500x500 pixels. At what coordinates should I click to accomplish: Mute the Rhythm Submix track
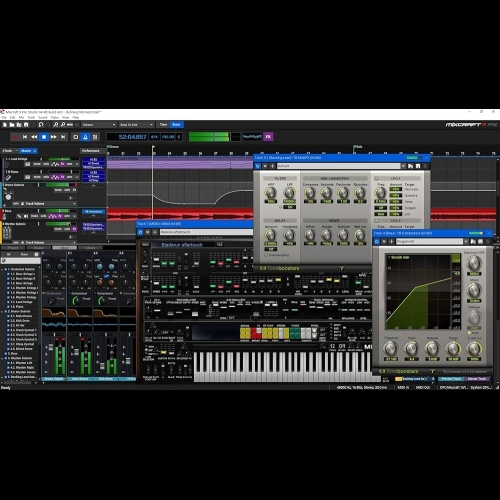[58, 229]
